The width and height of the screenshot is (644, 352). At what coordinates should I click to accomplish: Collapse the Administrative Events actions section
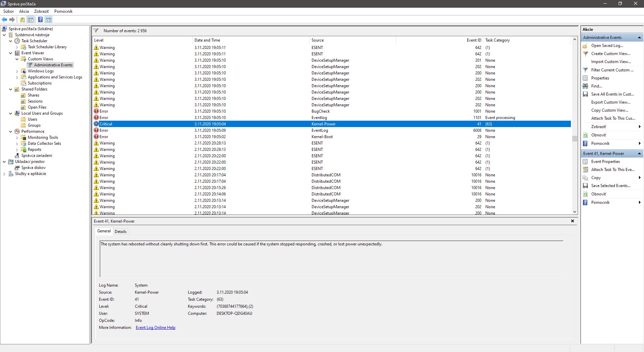coord(639,38)
